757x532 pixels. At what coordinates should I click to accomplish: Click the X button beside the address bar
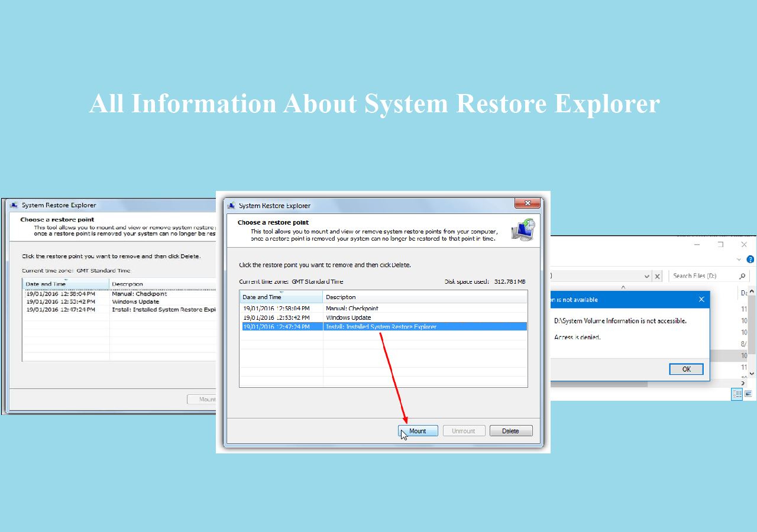[658, 276]
